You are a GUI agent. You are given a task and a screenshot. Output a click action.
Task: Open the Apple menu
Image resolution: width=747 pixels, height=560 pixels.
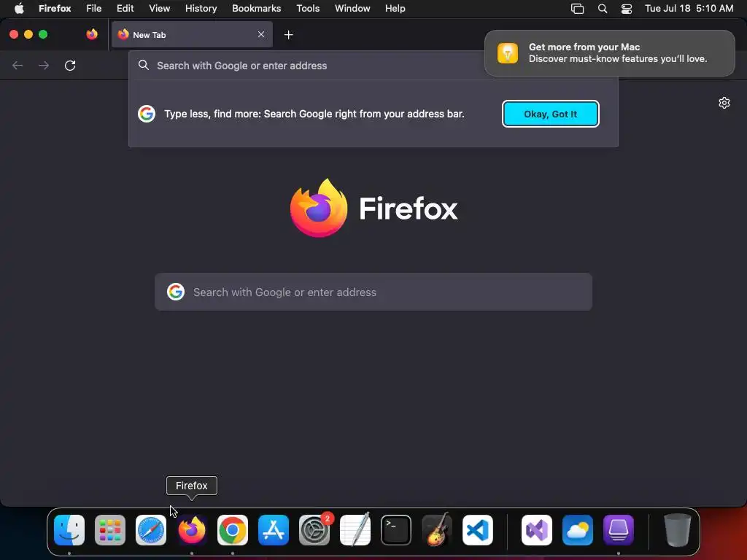click(19, 9)
